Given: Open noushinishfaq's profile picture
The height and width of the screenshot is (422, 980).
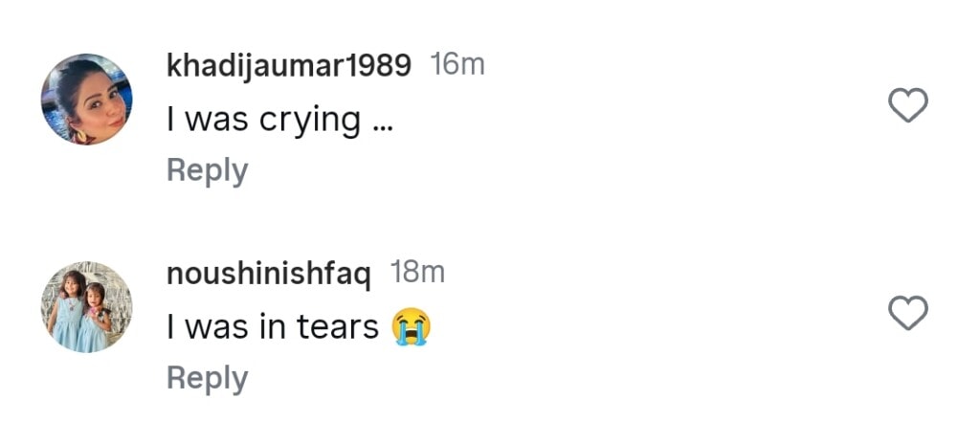Looking at the screenshot, I should coord(86,307).
